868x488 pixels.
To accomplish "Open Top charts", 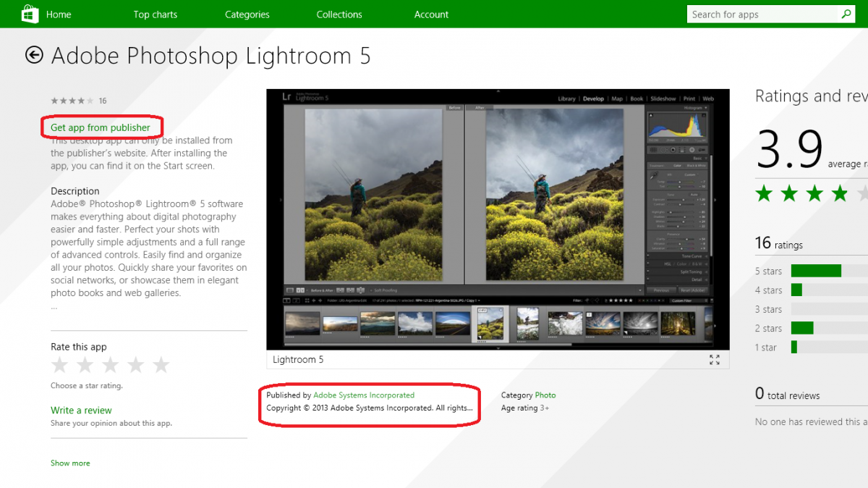I will tap(156, 14).
